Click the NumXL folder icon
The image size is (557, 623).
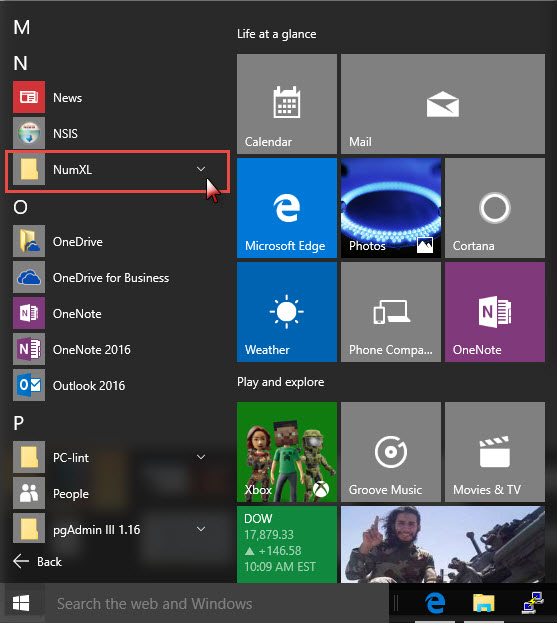(x=29, y=169)
